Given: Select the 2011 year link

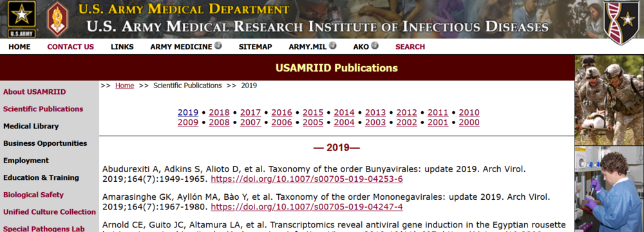Looking at the screenshot, I should pos(438,112).
